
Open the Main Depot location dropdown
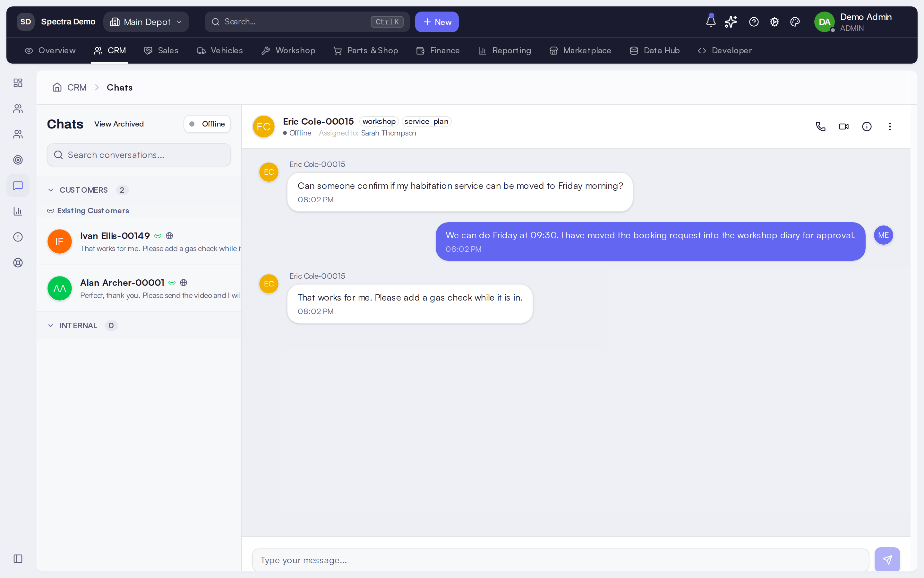point(146,22)
